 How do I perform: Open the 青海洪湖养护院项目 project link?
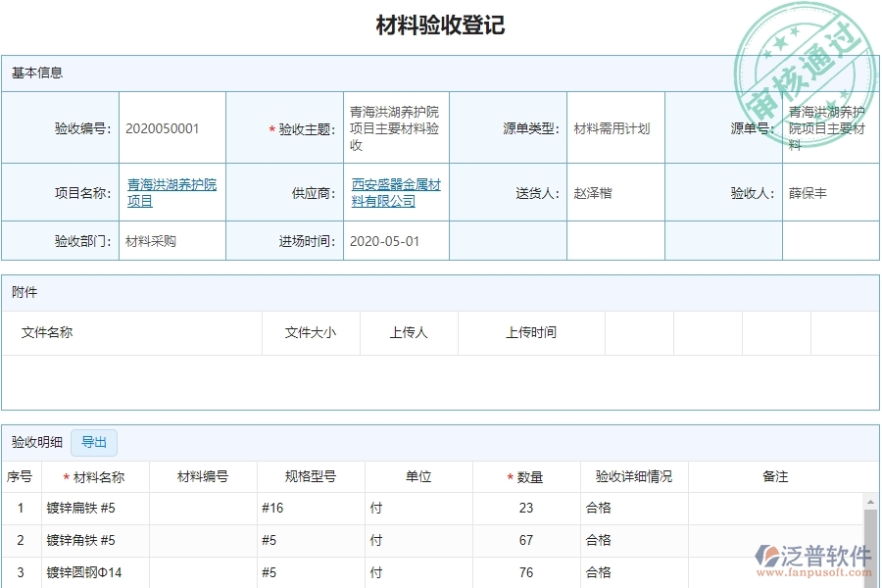(170, 192)
